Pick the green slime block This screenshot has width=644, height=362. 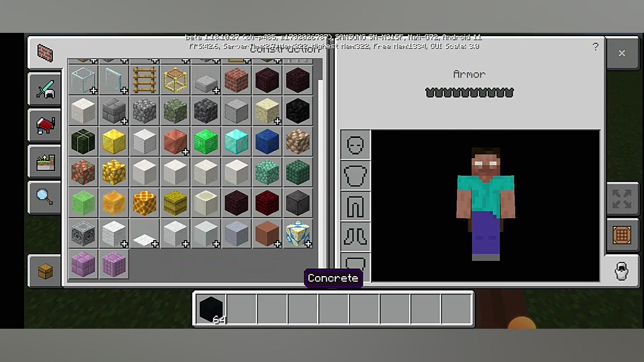83,203
